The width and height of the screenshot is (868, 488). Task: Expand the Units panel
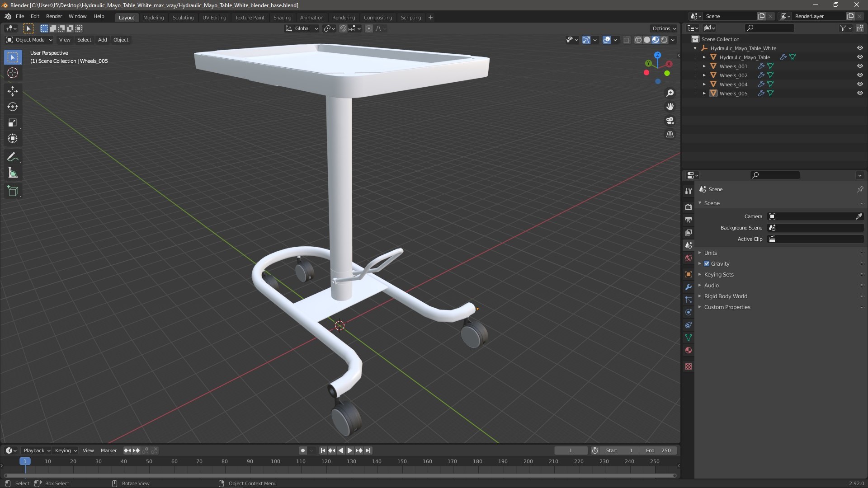710,253
